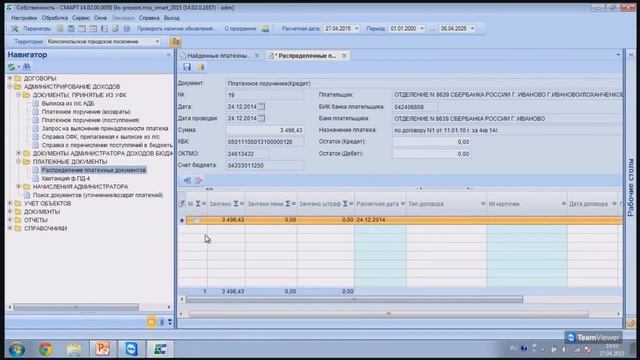Expand the ОТЧЕТЫ folder
This screenshot has height=360, width=640.
[10, 220]
